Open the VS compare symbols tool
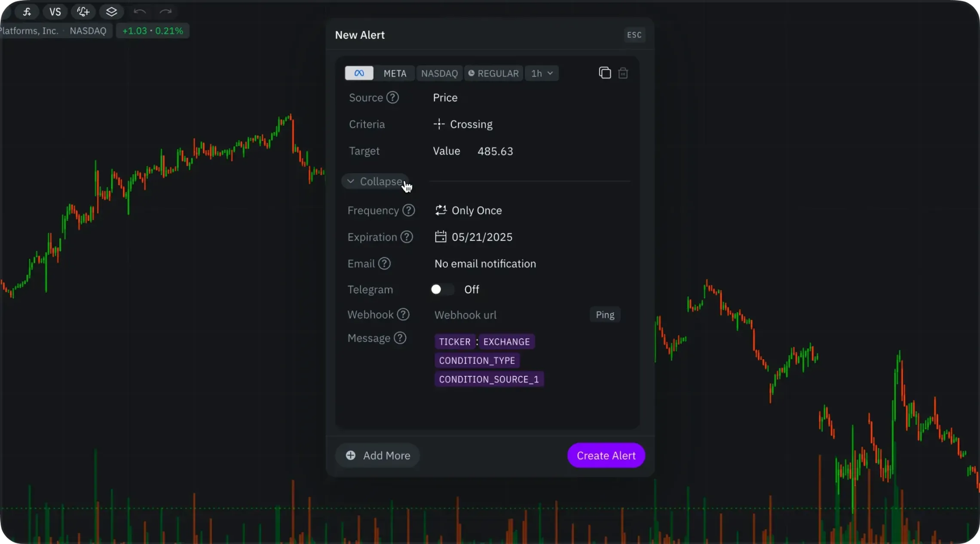980x544 pixels. (55, 12)
